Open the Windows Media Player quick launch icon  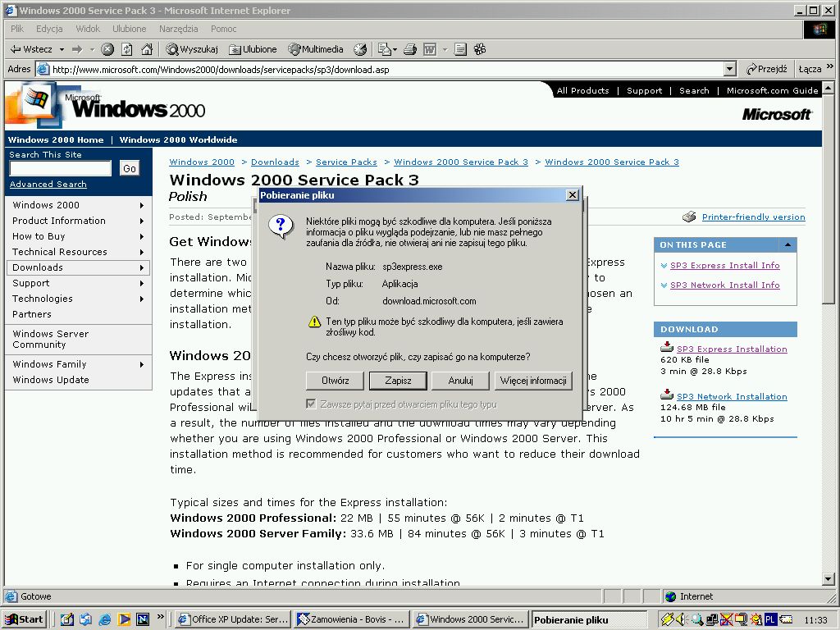124,619
